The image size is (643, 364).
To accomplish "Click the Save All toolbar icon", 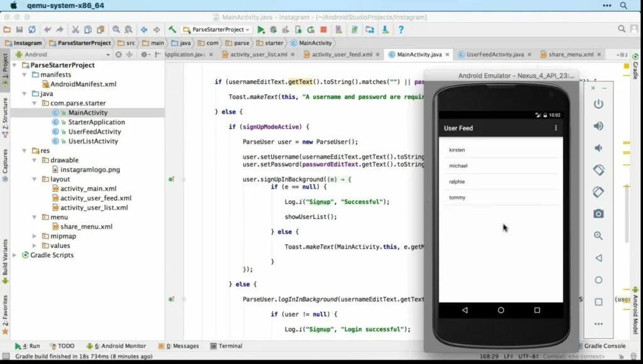I will [x=19, y=29].
